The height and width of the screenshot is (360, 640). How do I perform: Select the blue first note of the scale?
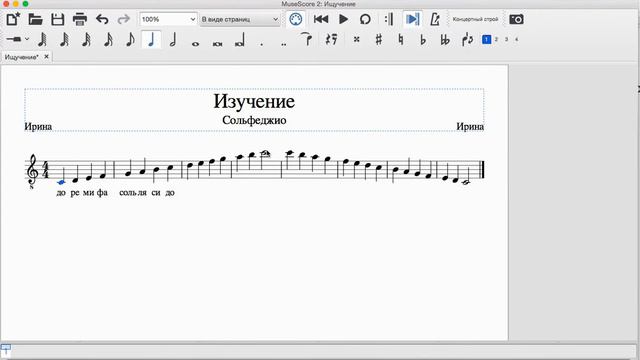tap(61, 182)
